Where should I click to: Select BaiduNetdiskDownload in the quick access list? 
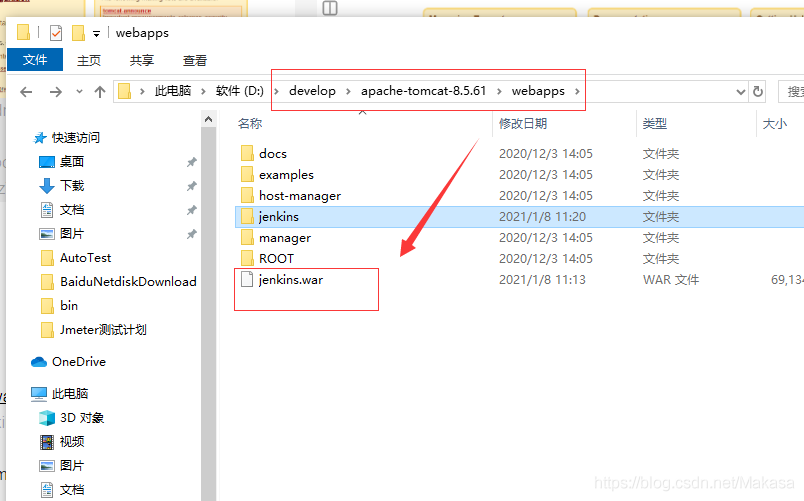click(128, 282)
